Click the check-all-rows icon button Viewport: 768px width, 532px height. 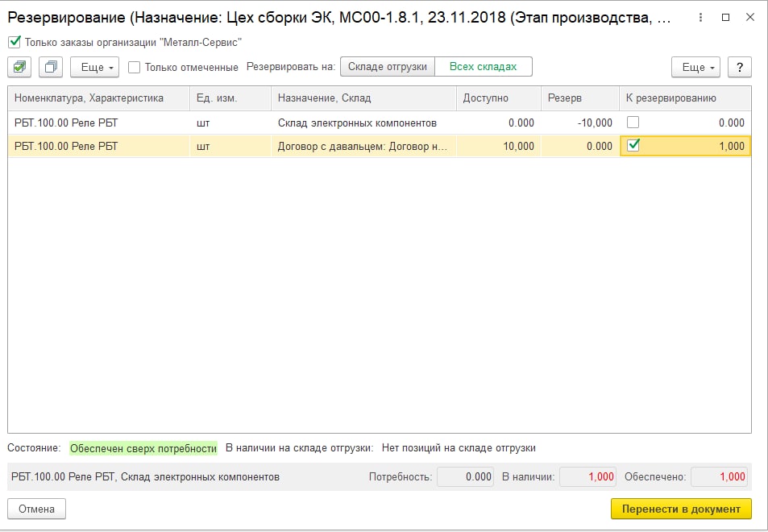[19, 67]
